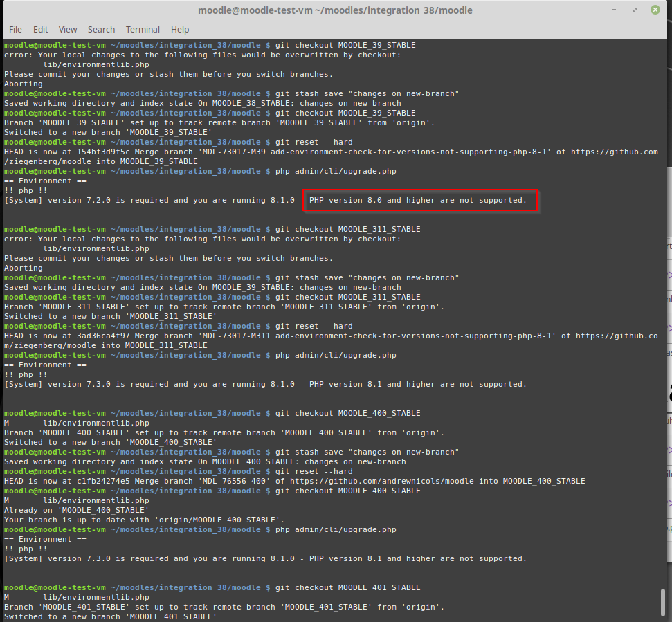Image resolution: width=672 pixels, height=622 pixels.
Task: Click 'git checkout MOODLE_401_STABLE' command
Action: [x=347, y=587]
